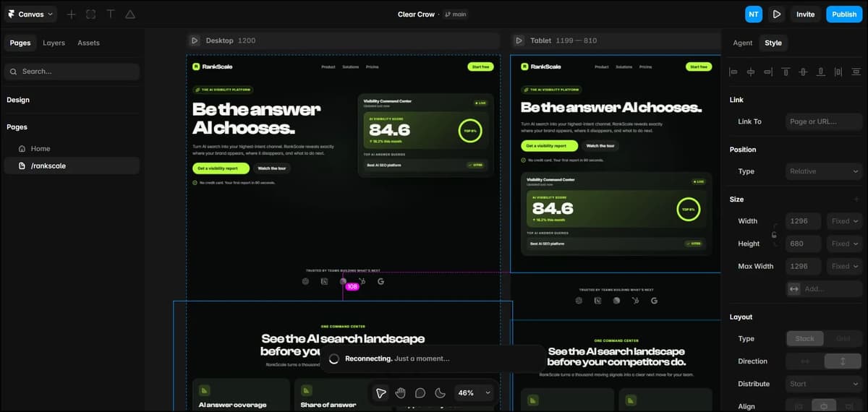Open the Width Fixed dropdown
Viewport: 868px width, 412px height.
844,221
